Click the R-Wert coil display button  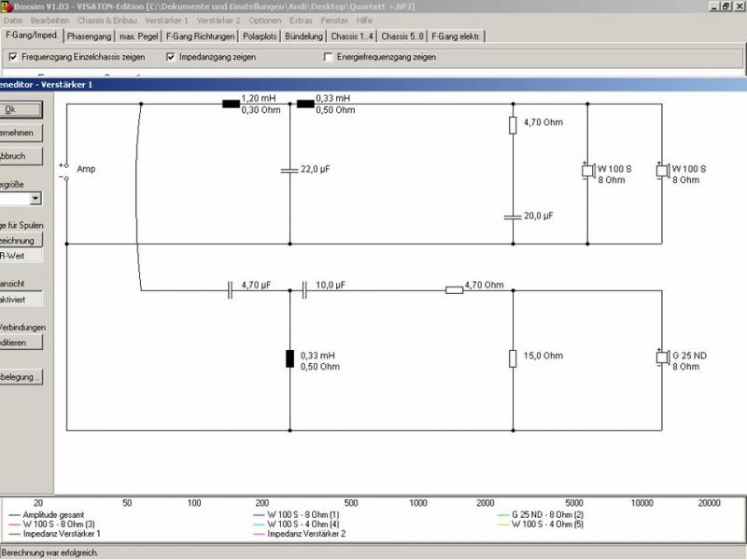pyautogui.click(x=21, y=256)
